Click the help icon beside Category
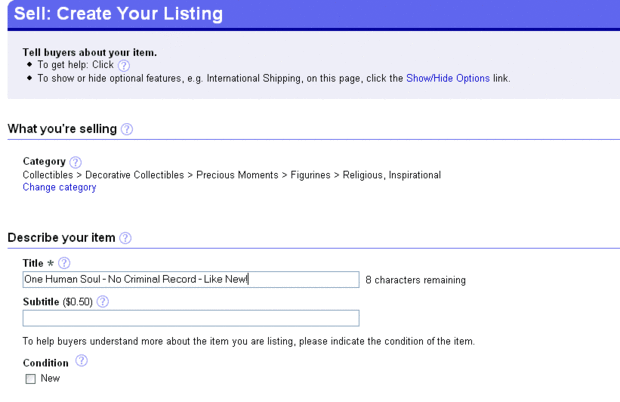 click(x=76, y=162)
